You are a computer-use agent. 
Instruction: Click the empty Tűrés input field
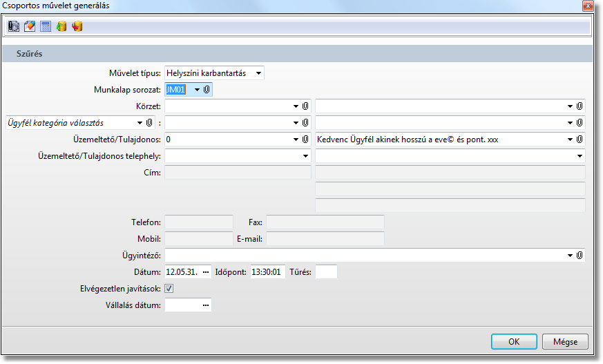[x=326, y=271]
